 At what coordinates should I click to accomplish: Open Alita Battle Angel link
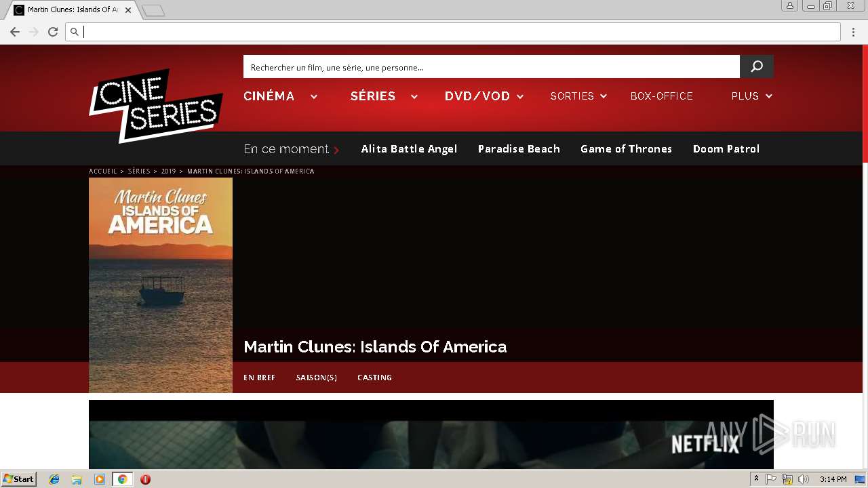coord(409,149)
